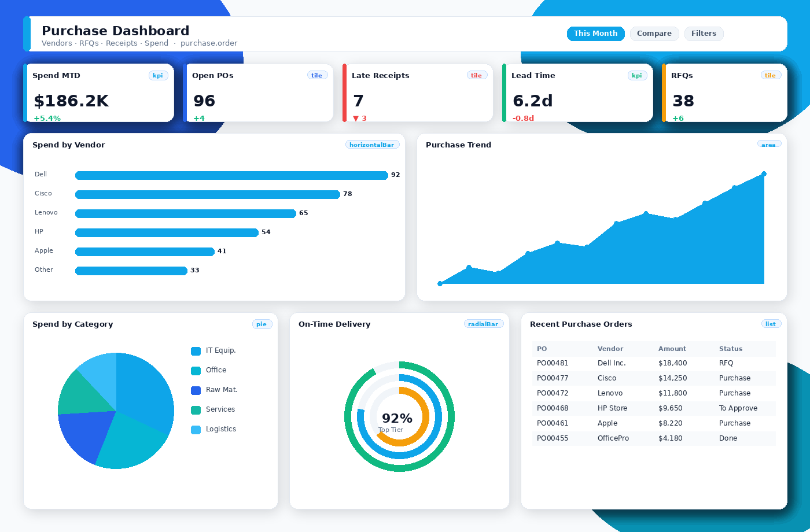Click the IT Equip. legend color swatch
The width and height of the screenshot is (810, 532).
[x=196, y=351]
